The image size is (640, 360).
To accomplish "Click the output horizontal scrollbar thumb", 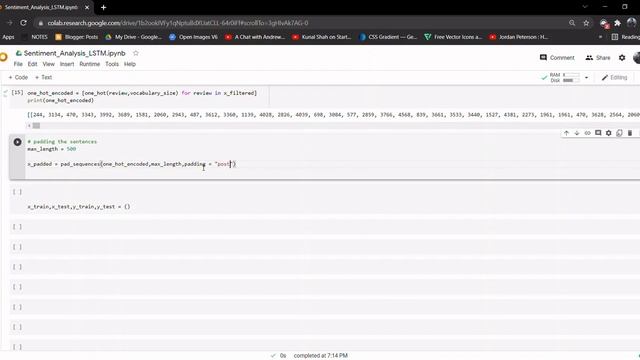I will pos(36,126).
